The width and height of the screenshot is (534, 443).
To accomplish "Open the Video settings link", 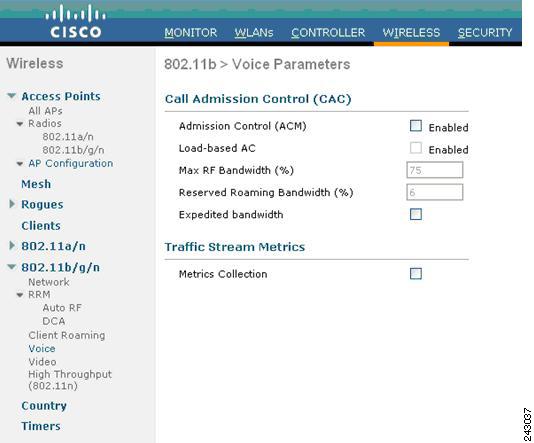I will pyautogui.click(x=42, y=362).
